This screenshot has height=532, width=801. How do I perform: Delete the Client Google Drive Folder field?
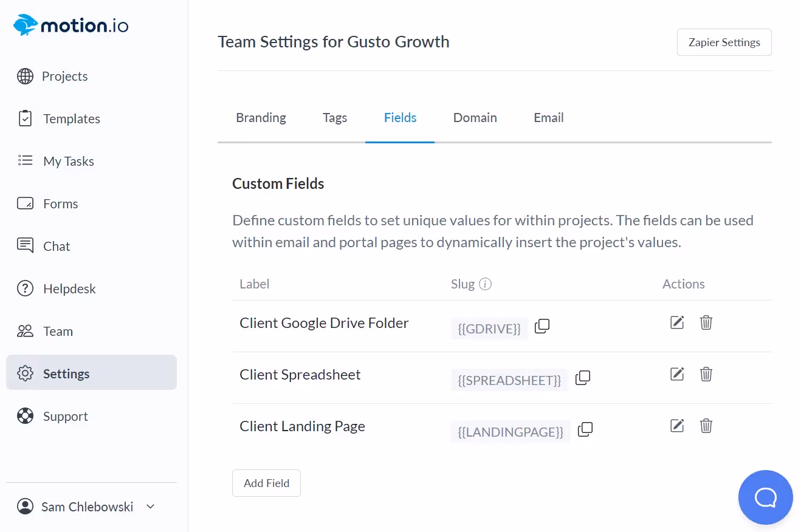click(x=706, y=322)
